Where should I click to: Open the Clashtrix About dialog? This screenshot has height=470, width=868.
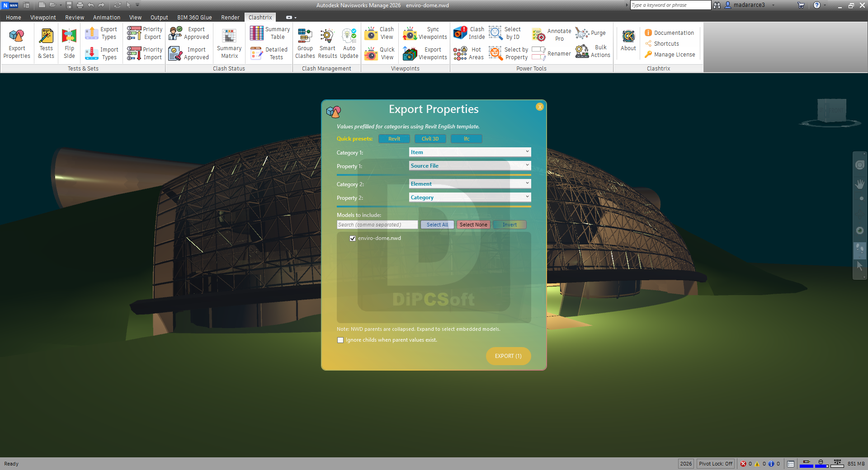(x=628, y=41)
